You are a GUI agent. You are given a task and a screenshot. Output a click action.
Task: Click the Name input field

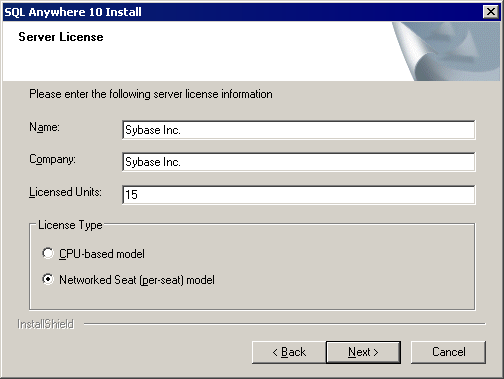point(299,130)
